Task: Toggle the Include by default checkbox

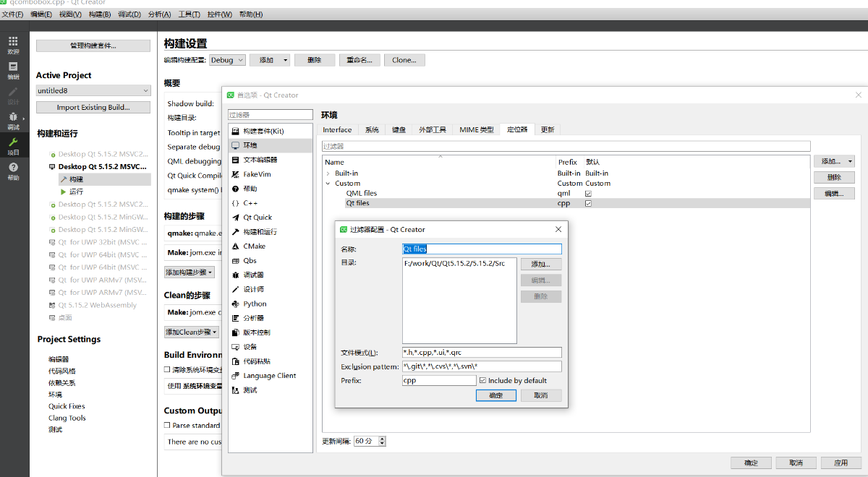Action: pyautogui.click(x=483, y=380)
